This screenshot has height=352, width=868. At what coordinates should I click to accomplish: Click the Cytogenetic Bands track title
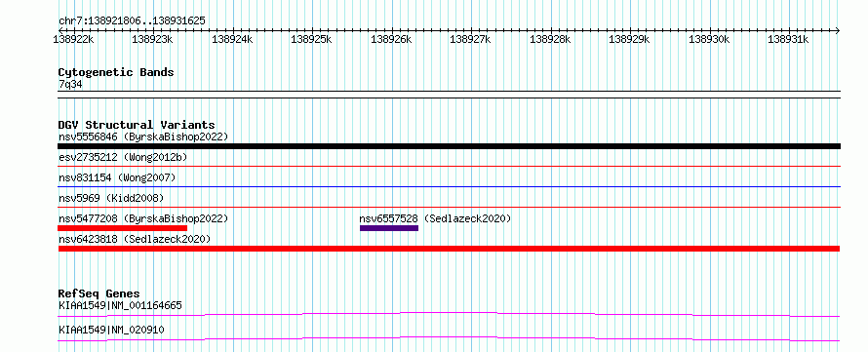[x=116, y=72]
